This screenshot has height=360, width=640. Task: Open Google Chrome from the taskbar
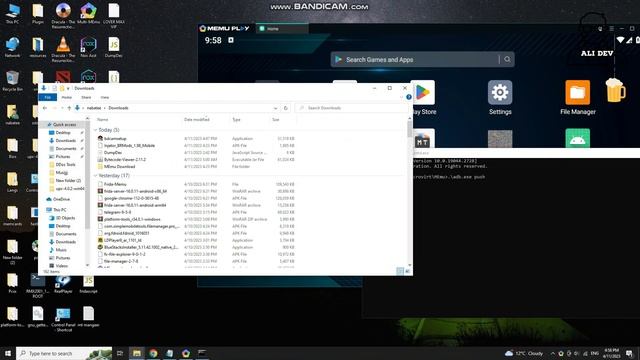153,353
